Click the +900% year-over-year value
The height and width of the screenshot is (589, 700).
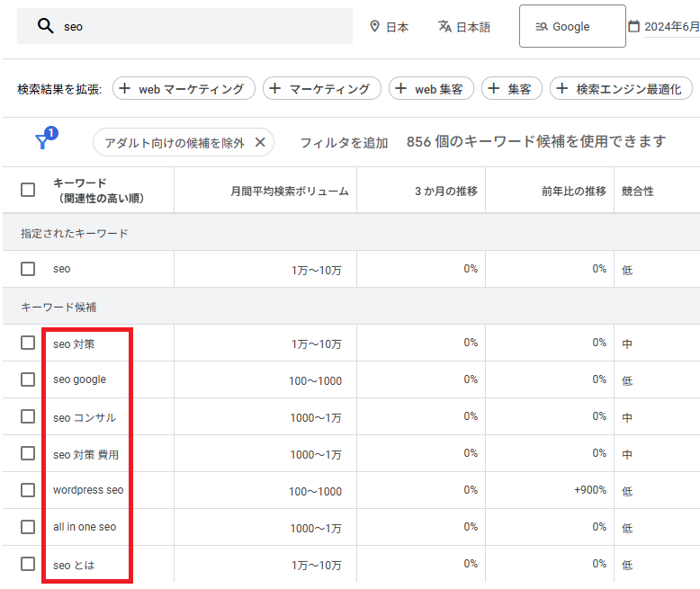click(x=590, y=490)
